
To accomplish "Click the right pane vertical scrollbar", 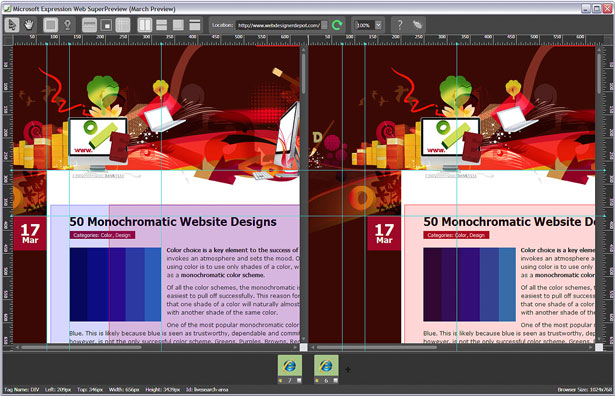I will 599,194.
